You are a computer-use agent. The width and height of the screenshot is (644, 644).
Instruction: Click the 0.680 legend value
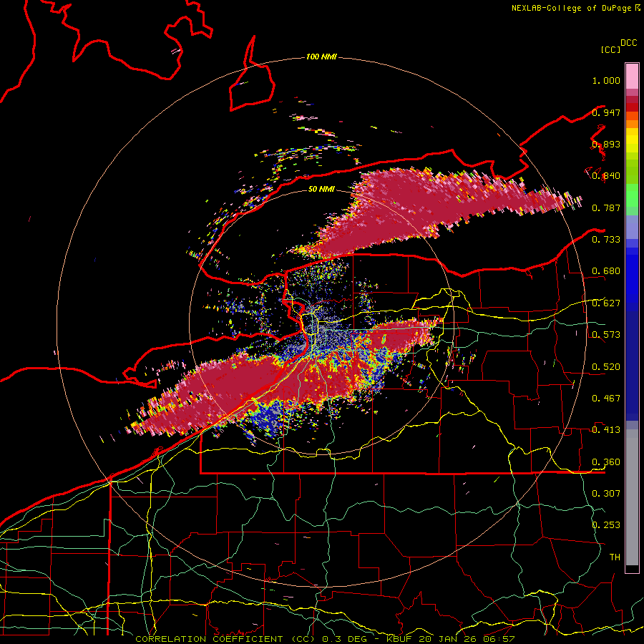(606, 271)
